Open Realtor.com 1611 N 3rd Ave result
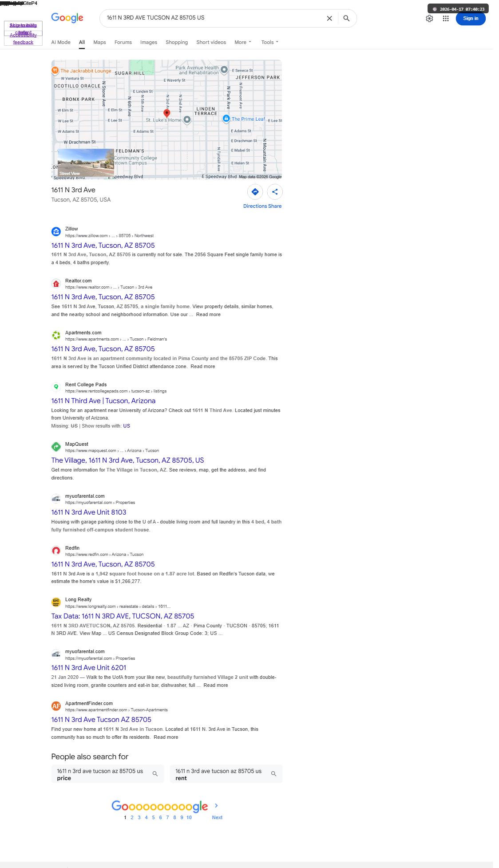The width and height of the screenshot is (499, 868). [x=103, y=297]
